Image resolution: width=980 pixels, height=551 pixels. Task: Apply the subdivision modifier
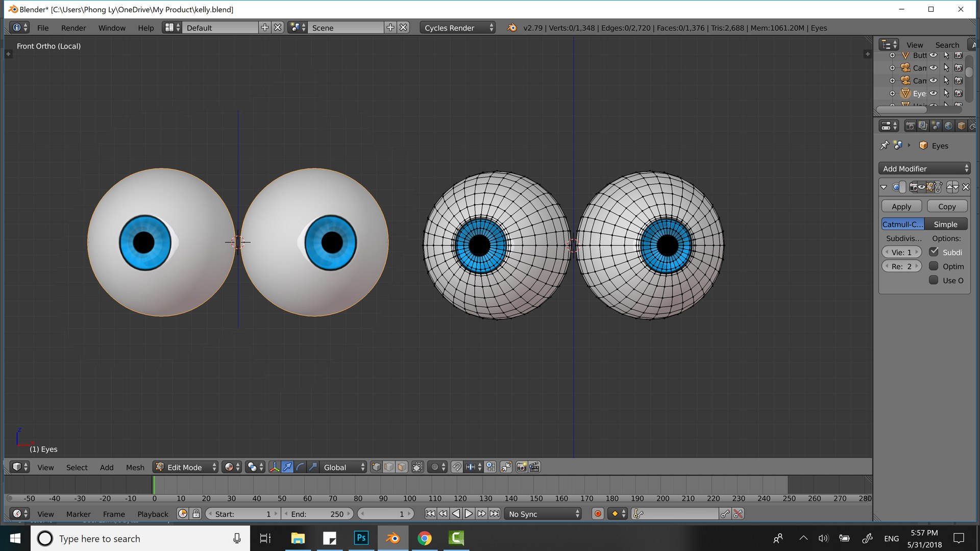[x=901, y=206]
